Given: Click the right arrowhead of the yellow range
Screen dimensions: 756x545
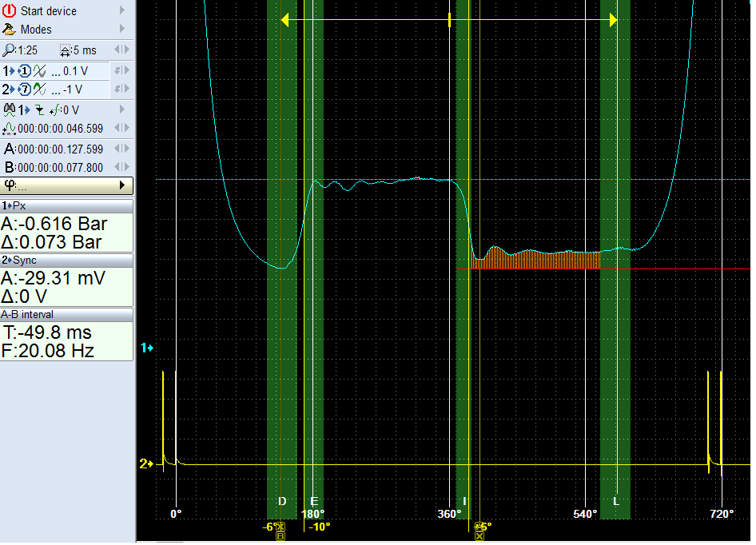Looking at the screenshot, I should point(613,20).
